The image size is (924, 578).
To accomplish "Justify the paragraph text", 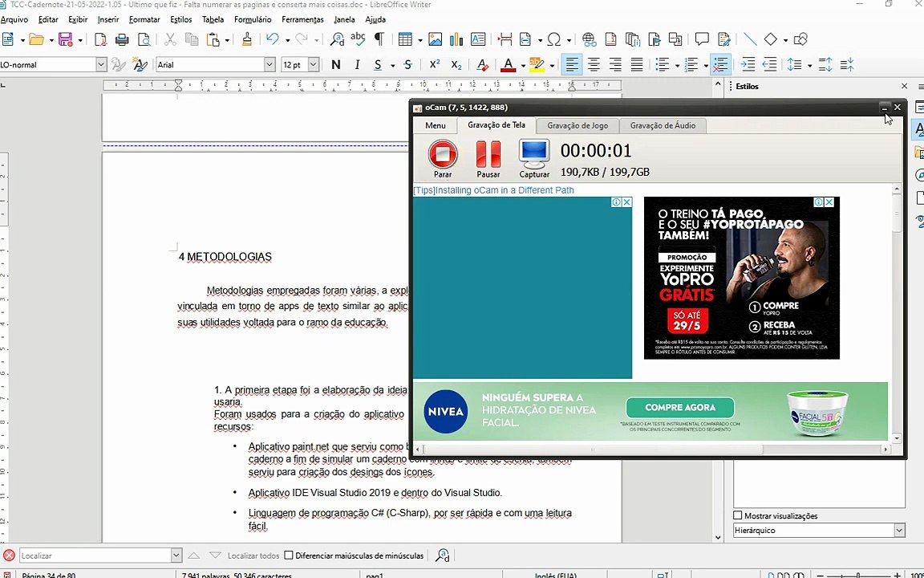I will coord(636,65).
